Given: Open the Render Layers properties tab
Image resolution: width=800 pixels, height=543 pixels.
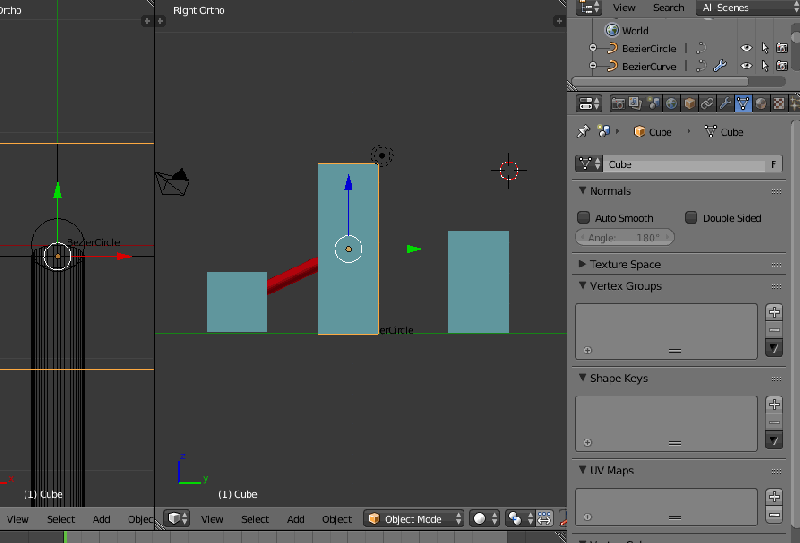Looking at the screenshot, I should [635, 104].
